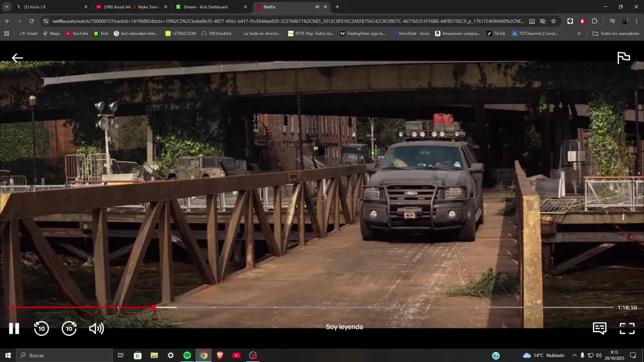Open the Amazon.es bookmark
This screenshot has height=362, width=644.
458,33
